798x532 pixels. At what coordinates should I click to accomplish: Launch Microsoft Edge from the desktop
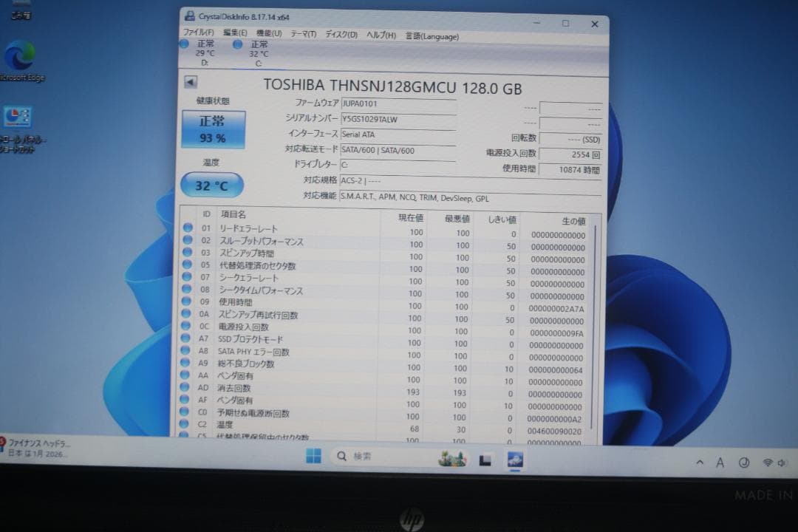[18, 55]
